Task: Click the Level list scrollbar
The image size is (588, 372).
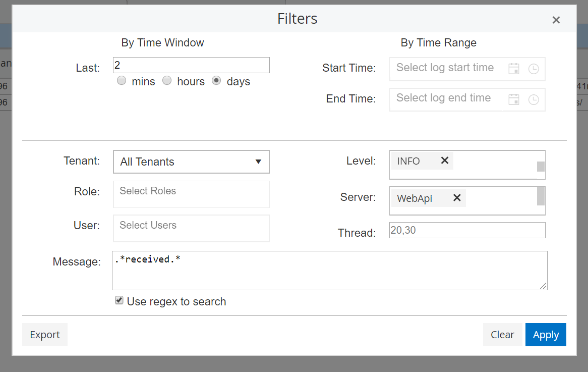Action: pos(541,167)
